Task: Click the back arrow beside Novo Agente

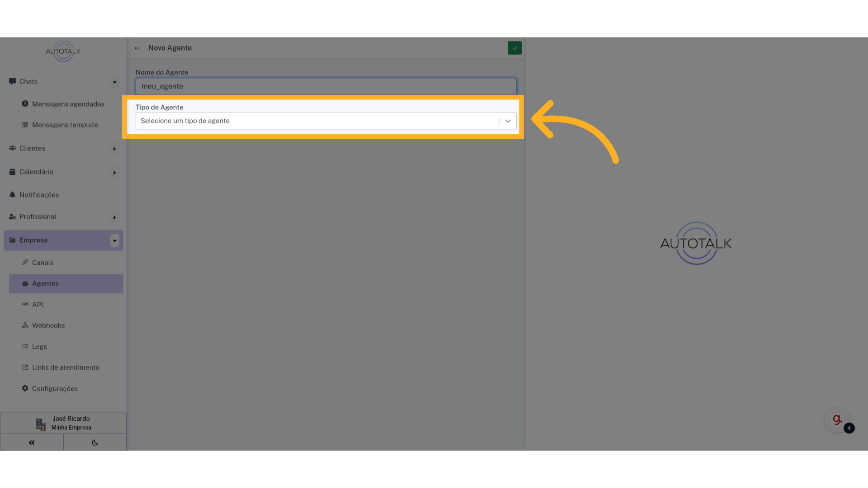Action: tap(137, 48)
